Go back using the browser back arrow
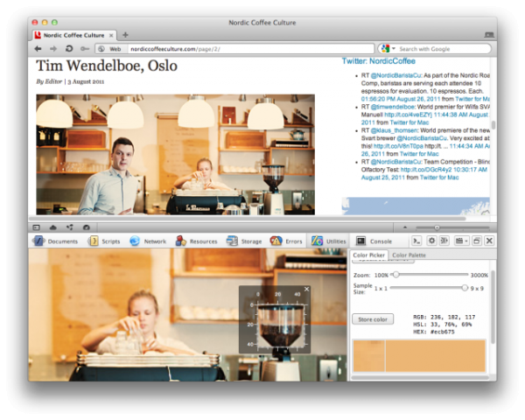The image size is (525, 420). (39, 49)
